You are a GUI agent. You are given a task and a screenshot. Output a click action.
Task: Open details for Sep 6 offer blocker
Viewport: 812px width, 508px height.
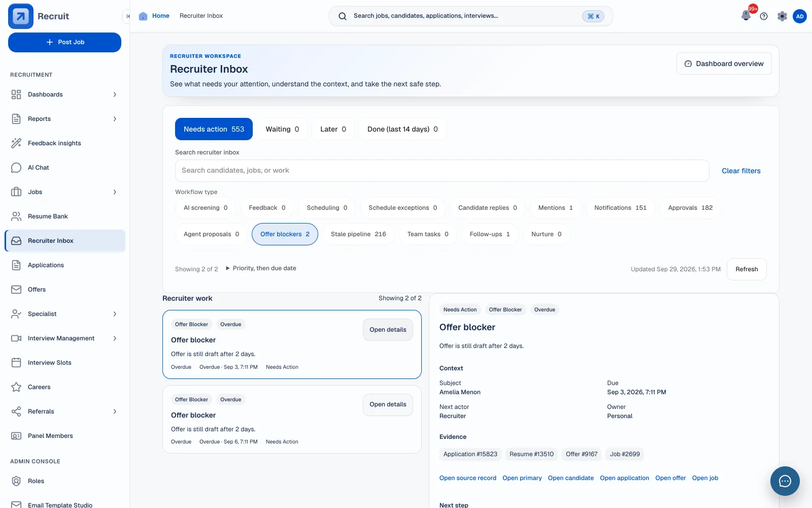(x=388, y=405)
